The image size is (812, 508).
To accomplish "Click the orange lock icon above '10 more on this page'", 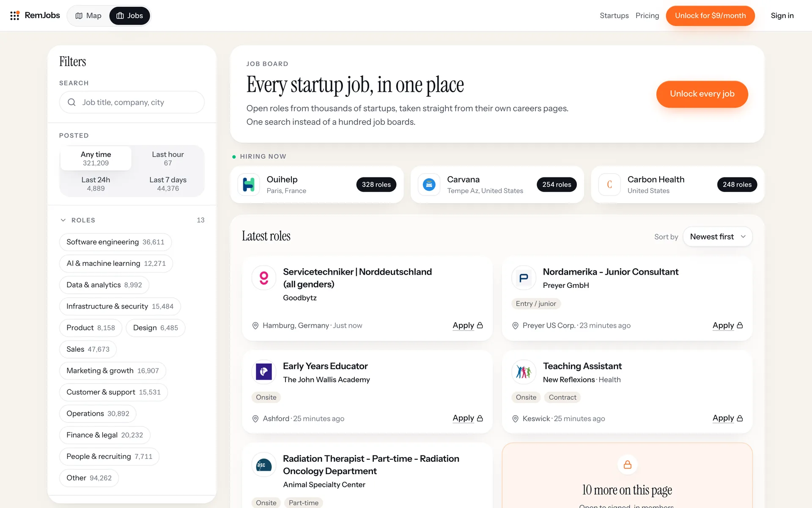I will tap(628, 465).
